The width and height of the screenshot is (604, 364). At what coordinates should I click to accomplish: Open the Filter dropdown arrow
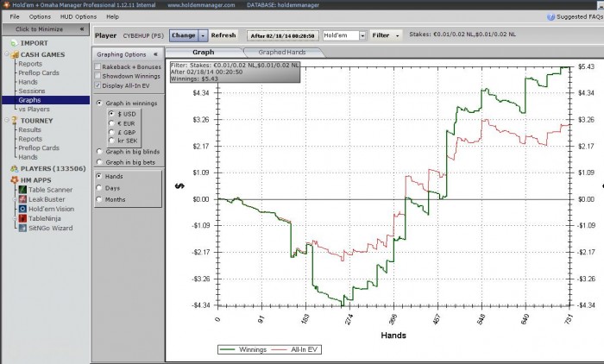[x=397, y=36]
